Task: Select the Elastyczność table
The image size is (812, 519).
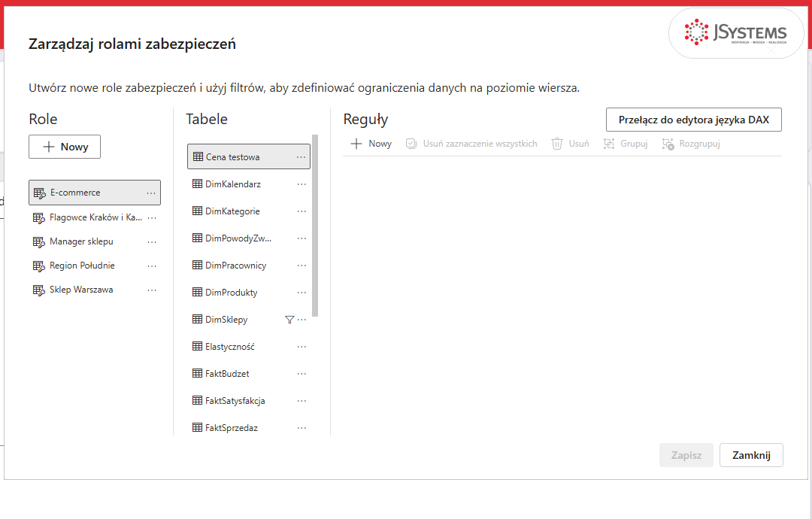Action: click(249, 347)
